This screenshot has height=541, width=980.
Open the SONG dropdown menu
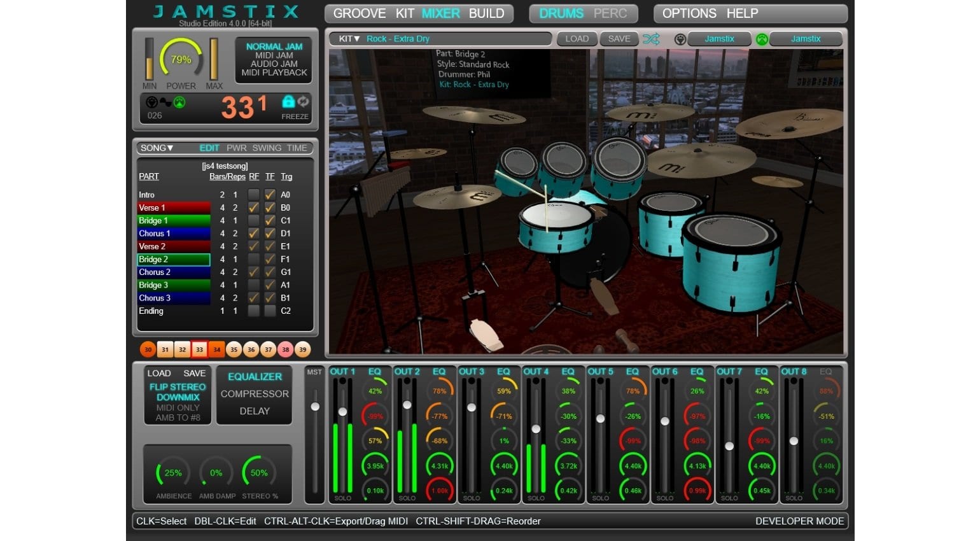[157, 148]
